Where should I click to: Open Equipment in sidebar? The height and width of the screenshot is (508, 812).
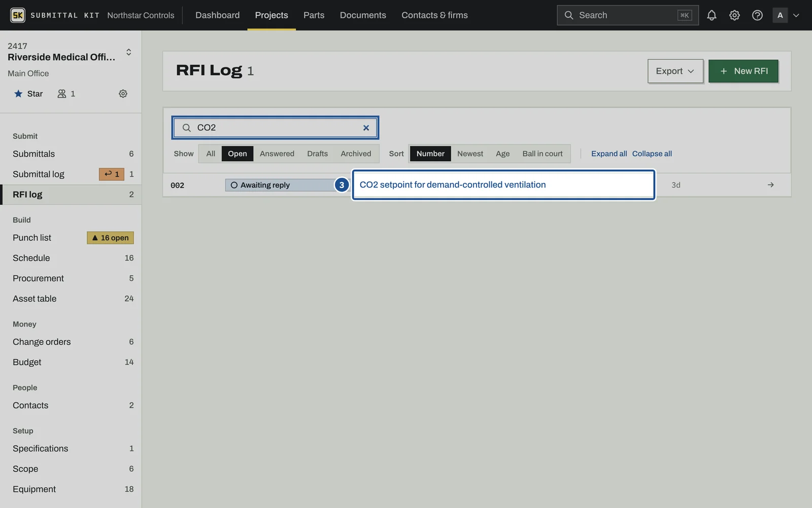(x=71, y=489)
